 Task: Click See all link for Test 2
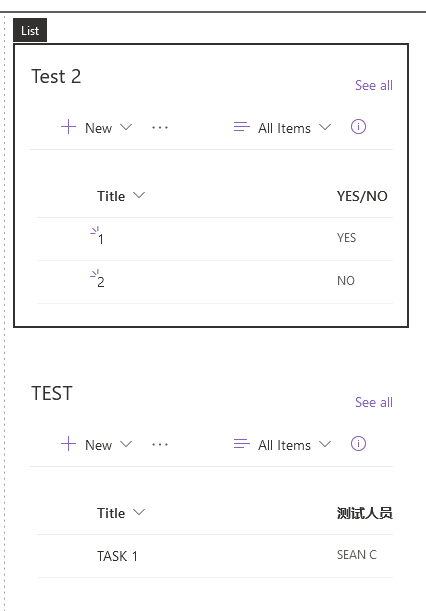(x=374, y=85)
